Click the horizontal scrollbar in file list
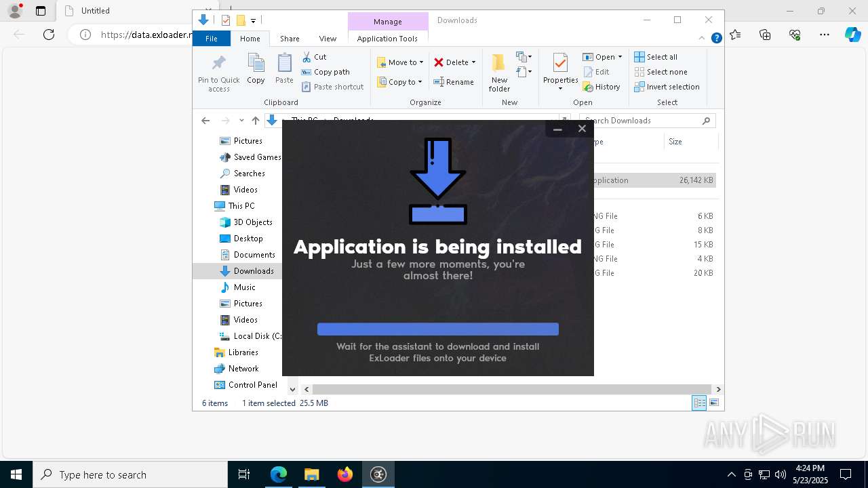Screen dimensions: 868x488 coord(512,389)
